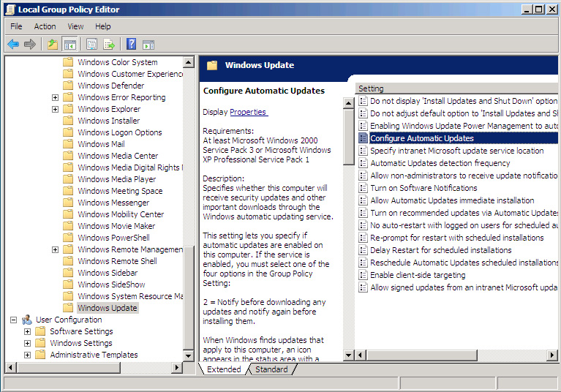Click tree pane scroll down arrow

[189, 355]
